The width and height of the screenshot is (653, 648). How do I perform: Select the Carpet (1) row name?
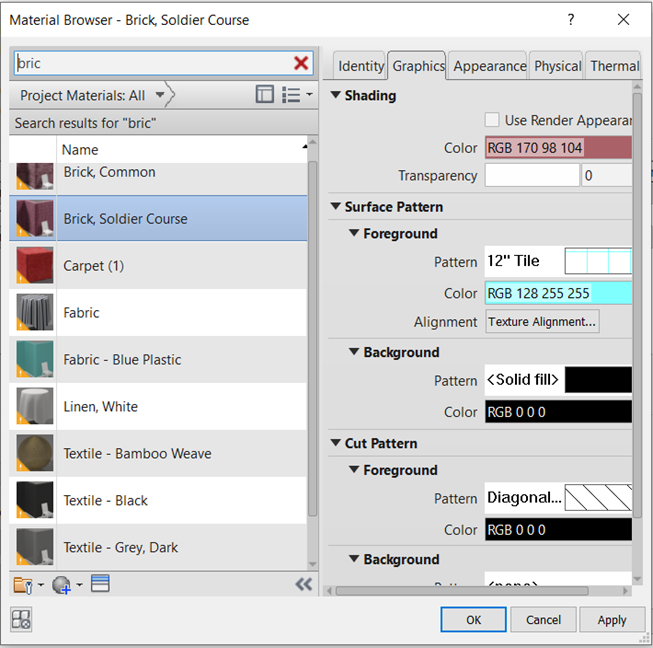(94, 265)
